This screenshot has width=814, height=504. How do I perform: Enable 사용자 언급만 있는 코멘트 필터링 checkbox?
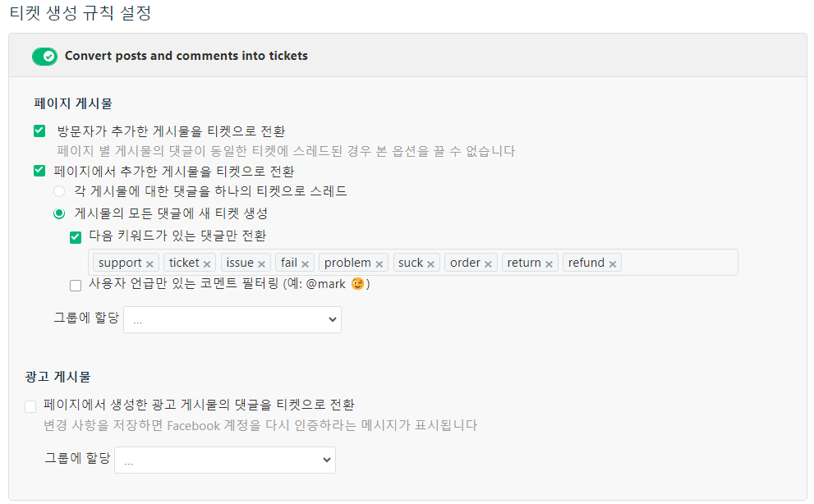(x=76, y=286)
